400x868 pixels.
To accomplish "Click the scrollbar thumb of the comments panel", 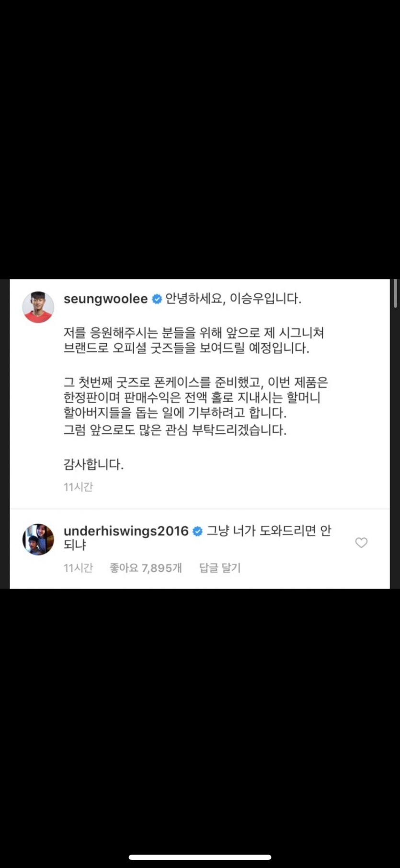I will click(x=395, y=293).
